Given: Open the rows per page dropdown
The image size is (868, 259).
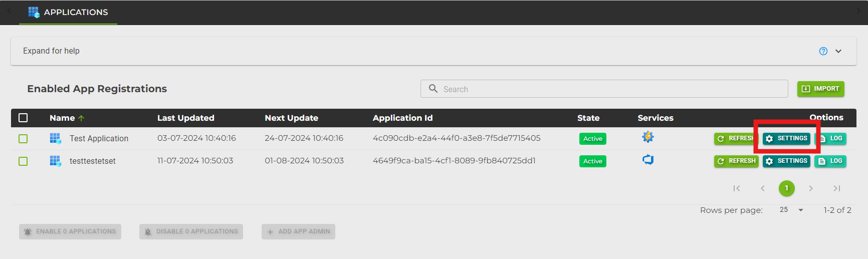Looking at the screenshot, I should 792,210.
